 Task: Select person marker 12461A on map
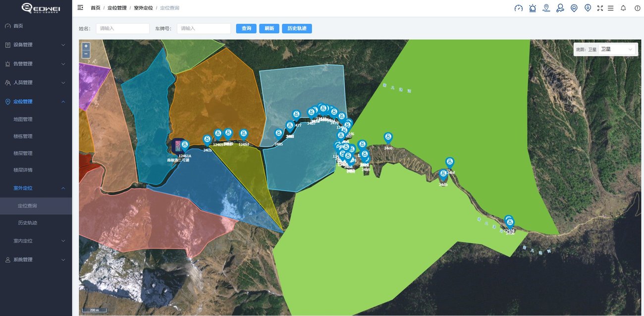point(185,146)
